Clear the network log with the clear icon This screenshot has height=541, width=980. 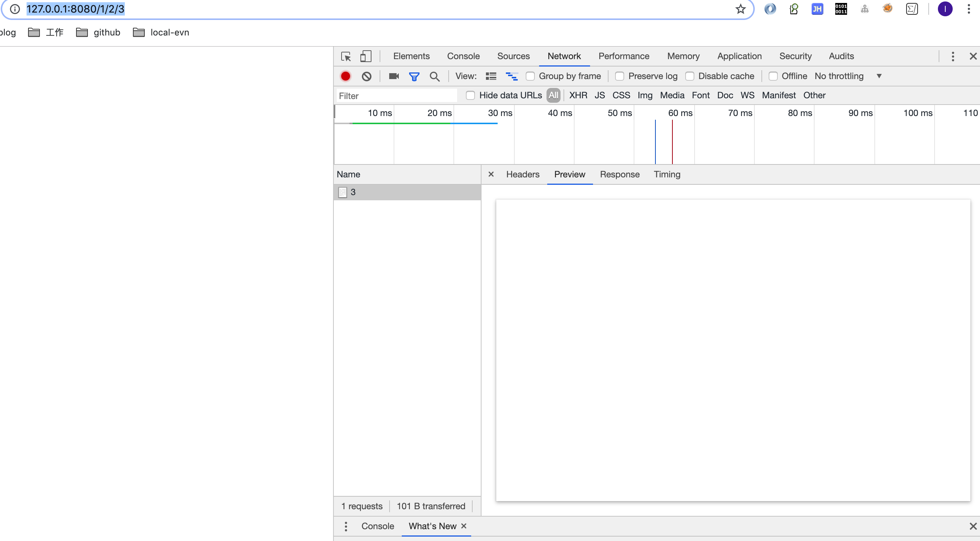click(366, 76)
